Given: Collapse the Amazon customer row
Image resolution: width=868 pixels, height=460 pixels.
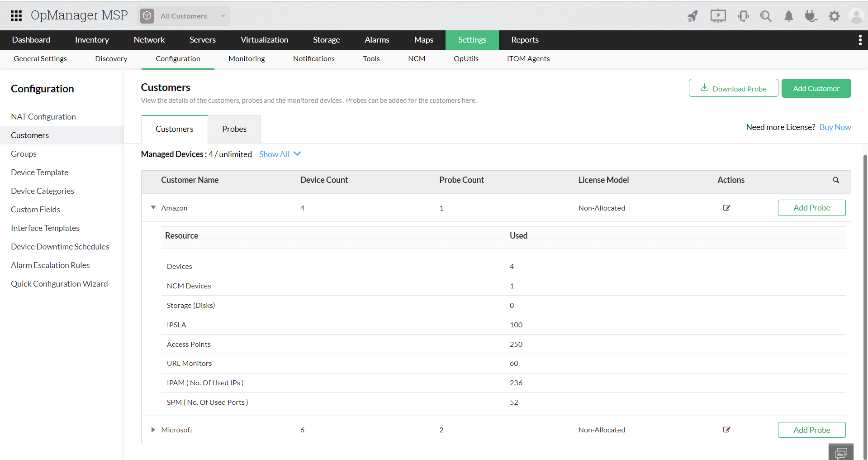Looking at the screenshot, I should (x=153, y=207).
